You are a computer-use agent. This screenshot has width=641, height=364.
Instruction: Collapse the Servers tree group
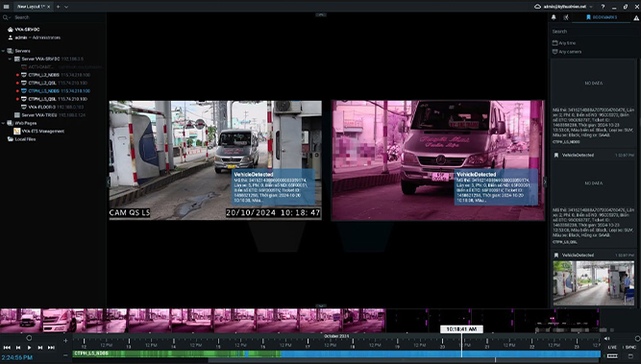pos(3,51)
